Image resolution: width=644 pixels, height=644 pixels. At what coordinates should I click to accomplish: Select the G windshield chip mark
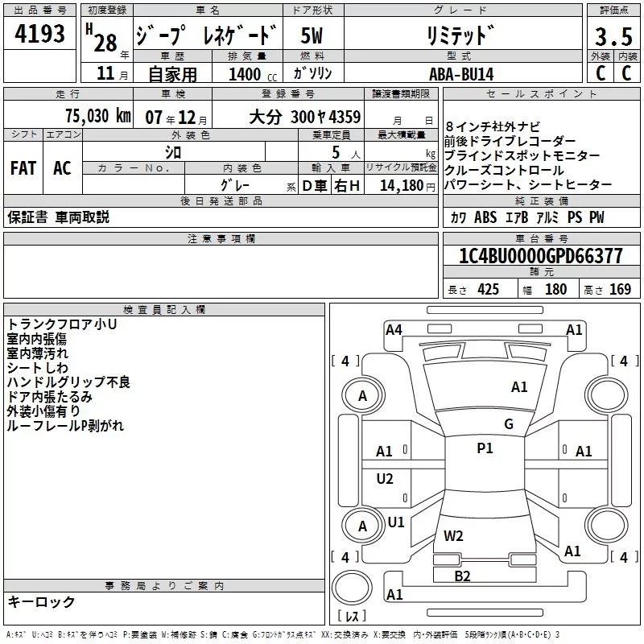coord(509,424)
